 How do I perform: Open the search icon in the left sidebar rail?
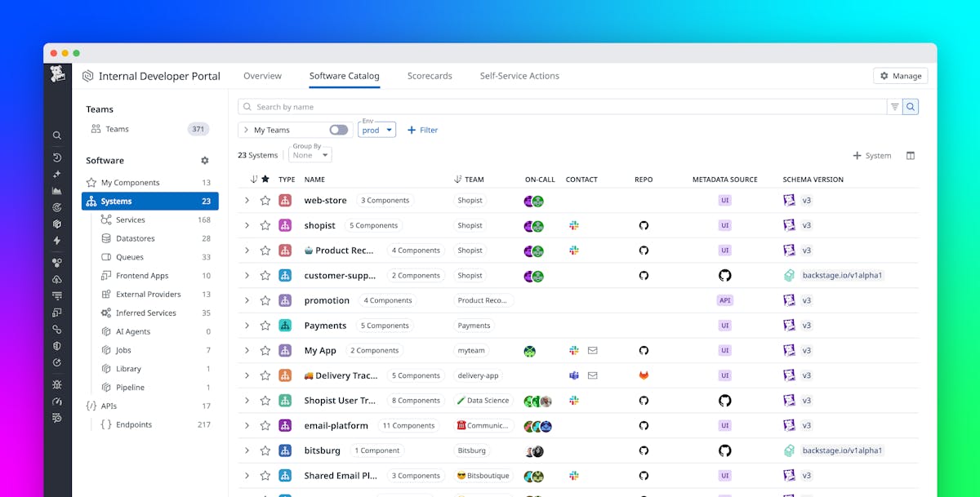[x=56, y=135]
